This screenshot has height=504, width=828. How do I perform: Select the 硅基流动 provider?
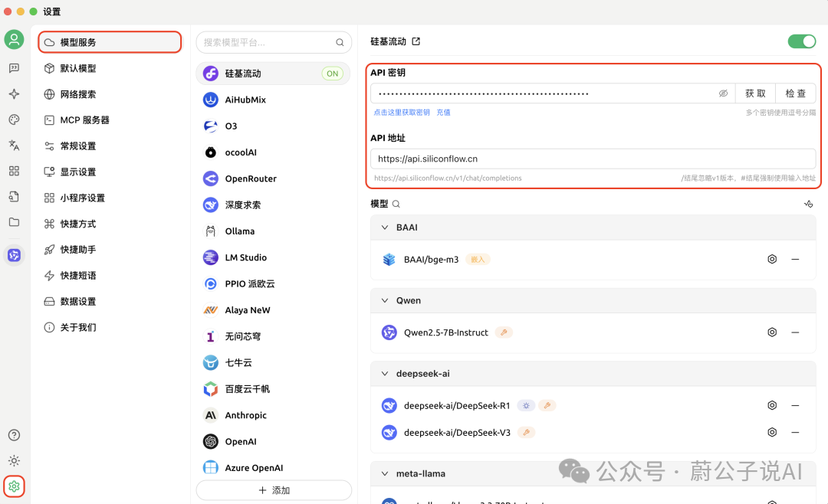pyautogui.click(x=273, y=74)
